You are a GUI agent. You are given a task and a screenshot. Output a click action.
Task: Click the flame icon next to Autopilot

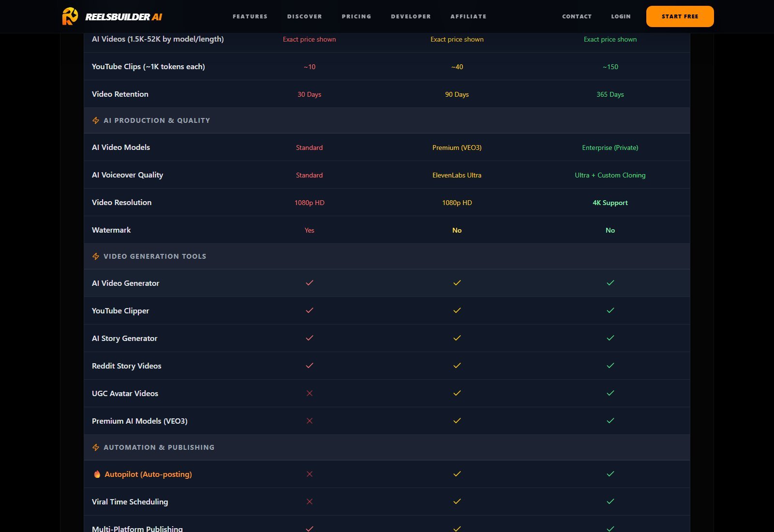tap(97, 474)
